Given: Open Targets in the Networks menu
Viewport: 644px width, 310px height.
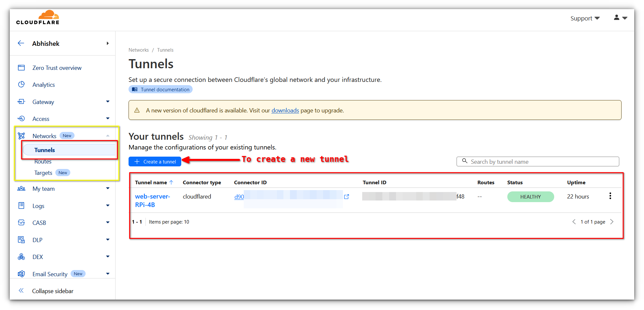Looking at the screenshot, I should pos(43,173).
